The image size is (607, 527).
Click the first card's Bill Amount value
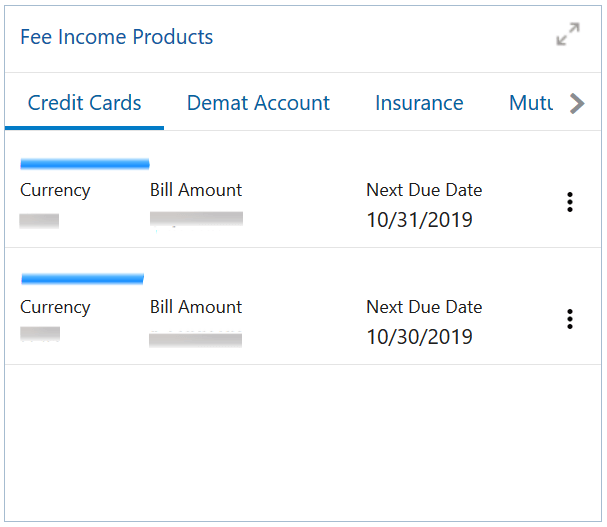point(196,219)
